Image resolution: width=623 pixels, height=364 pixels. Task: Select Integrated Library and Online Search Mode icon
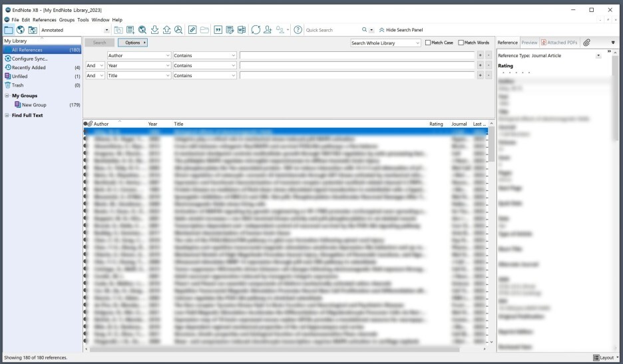click(x=33, y=30)
